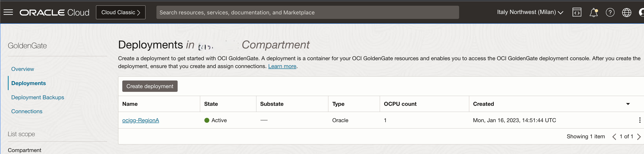Click the Oracle type cell
This screenshot has height=154, width=644.
click(x=340, y=120)
